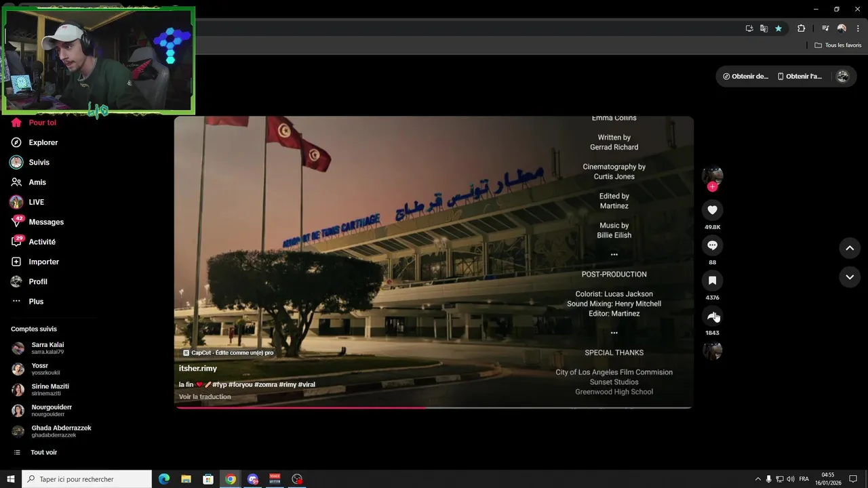Toggle the blue bookmark star
The image size is (868, 488).
coord(778,28)
